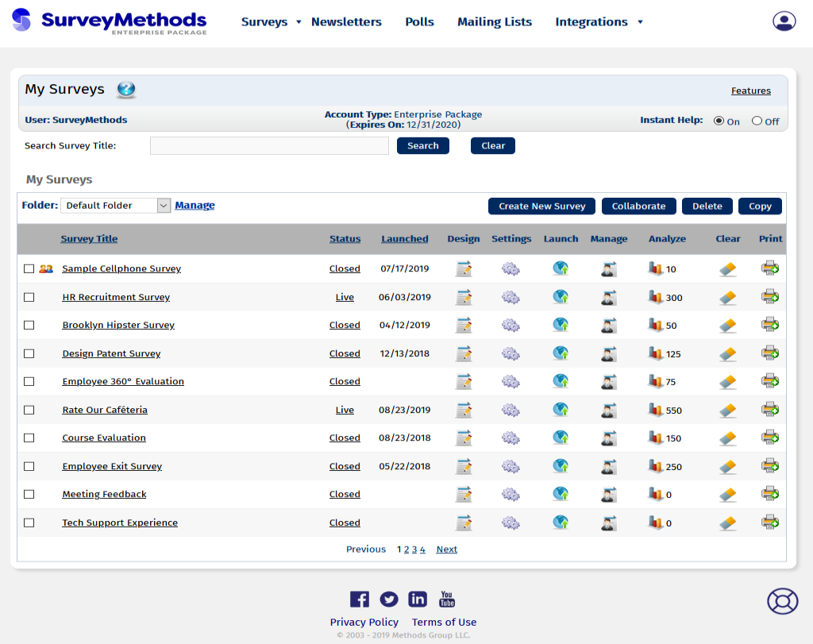Click the help globe beside My Surveys

(x=125, y=90)
